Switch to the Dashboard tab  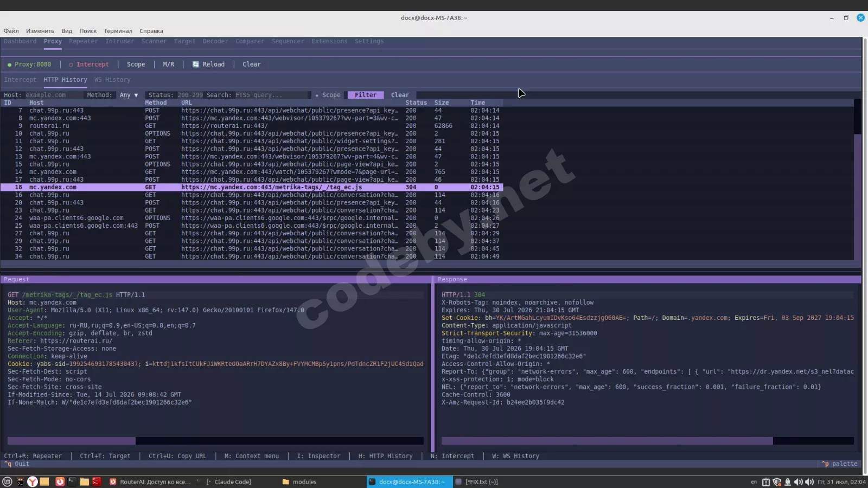click(x=20, y=41)
